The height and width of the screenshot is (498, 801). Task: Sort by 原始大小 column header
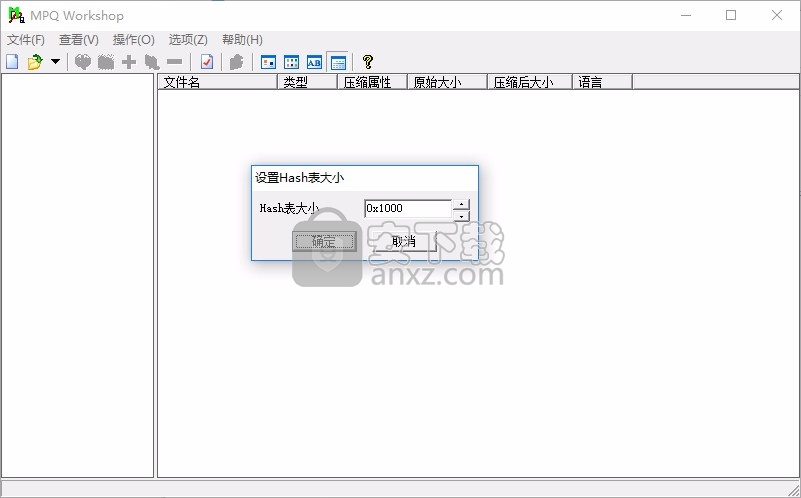tap(447, 82)
